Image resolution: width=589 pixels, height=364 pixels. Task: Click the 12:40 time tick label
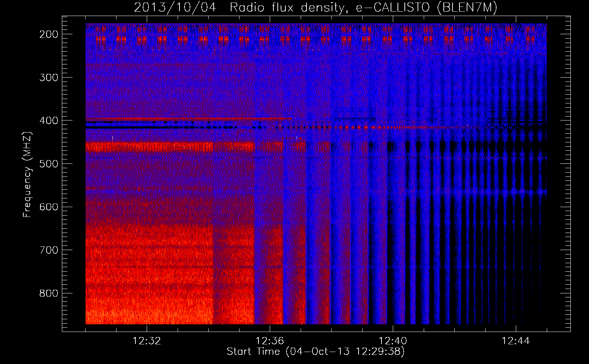point(393,341)
